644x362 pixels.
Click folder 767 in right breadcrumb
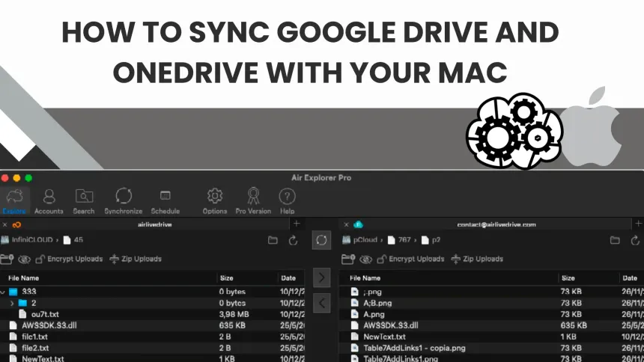coord(399,240)
